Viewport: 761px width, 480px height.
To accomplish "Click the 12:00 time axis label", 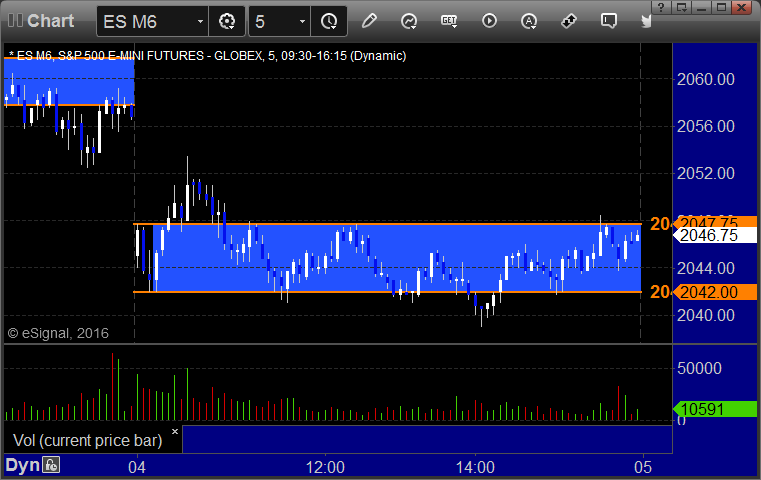I will tap(325, 467).
